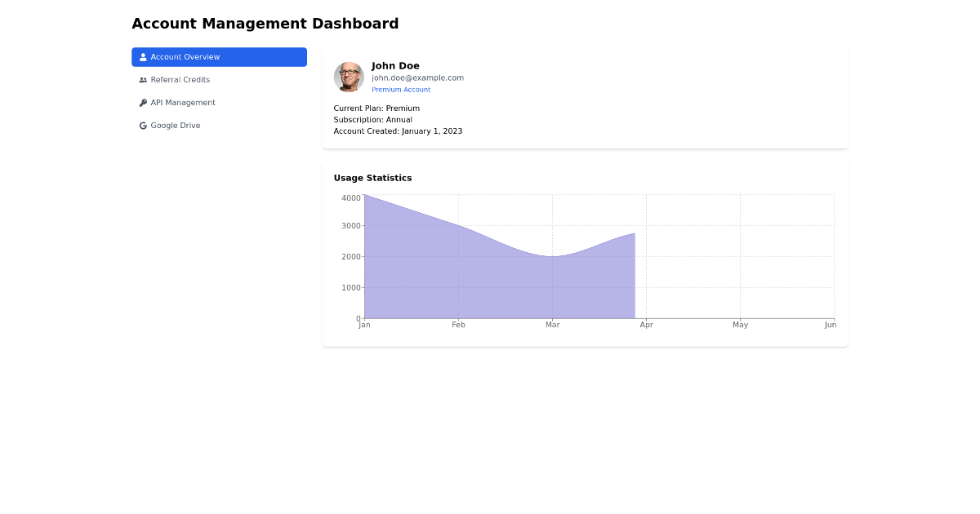Click the 4000 value on the y-axis
The image size is (980, 514).
350,197
